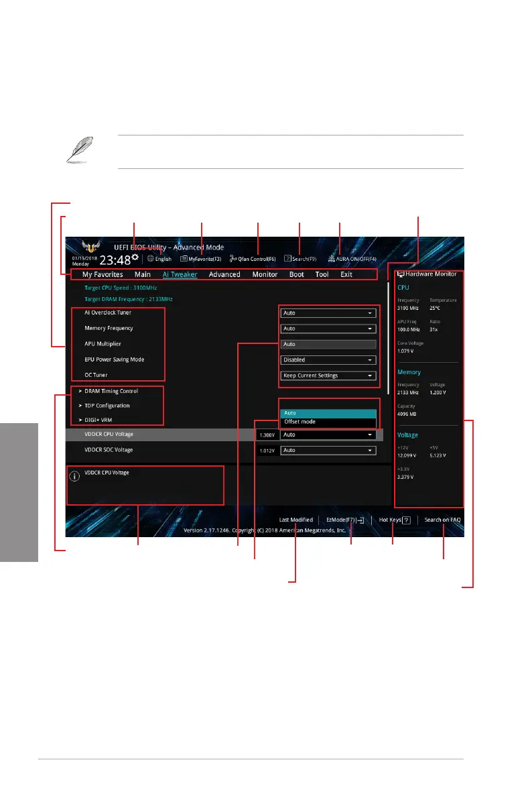Click the gear icon beside the clock
This screenshot has width=532, height=802.
pos(135,257)
